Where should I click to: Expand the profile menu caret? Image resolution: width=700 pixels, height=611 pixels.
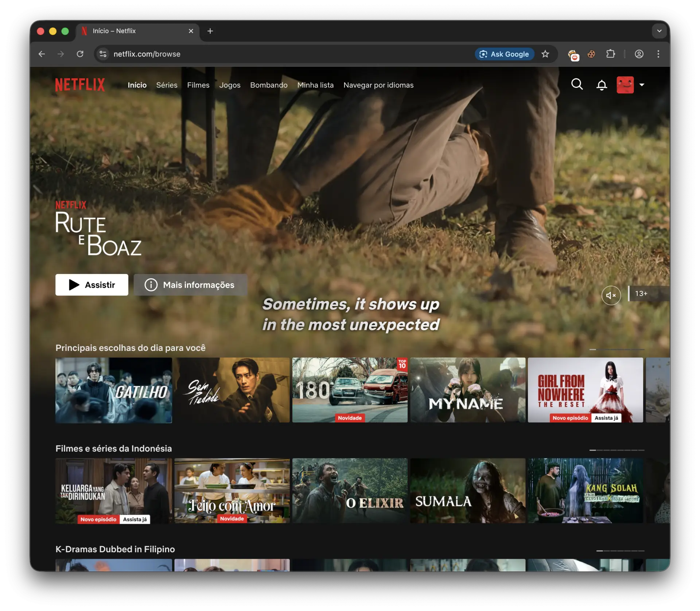click(642, 85)
